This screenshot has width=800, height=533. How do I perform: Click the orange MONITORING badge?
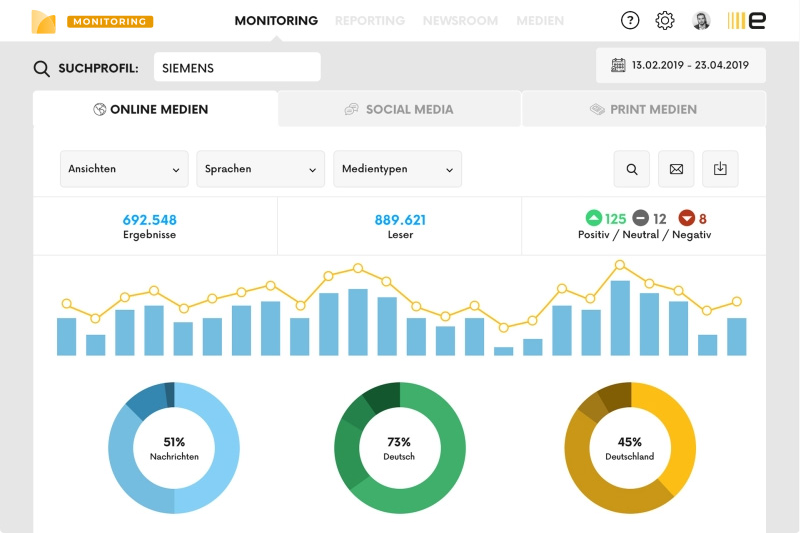[110, 21]
